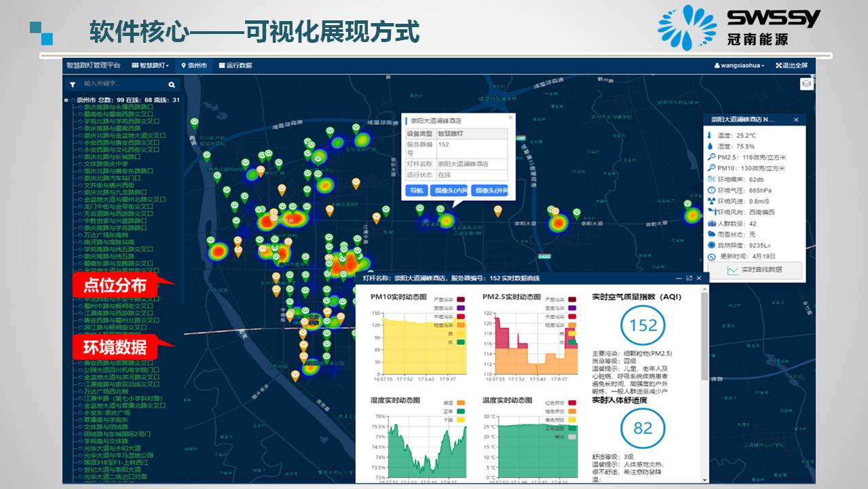Screen dimensions: 868x489
Task: Toggle 严重污染 legend in PM10 chart
Action: pyautogui.click(x=461, y=300)
